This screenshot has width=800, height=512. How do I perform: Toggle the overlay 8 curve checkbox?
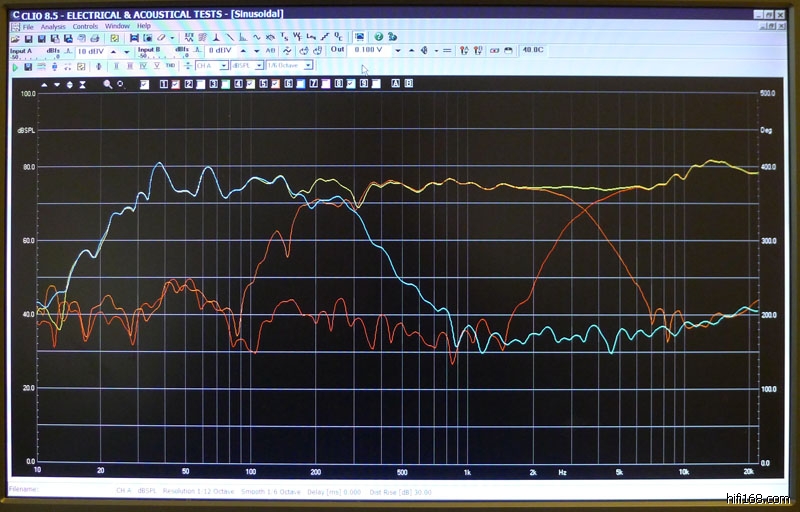point(351,84)
